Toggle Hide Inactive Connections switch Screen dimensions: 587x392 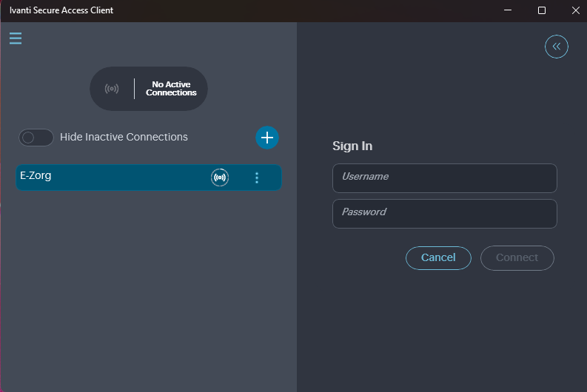coord(36,138)
